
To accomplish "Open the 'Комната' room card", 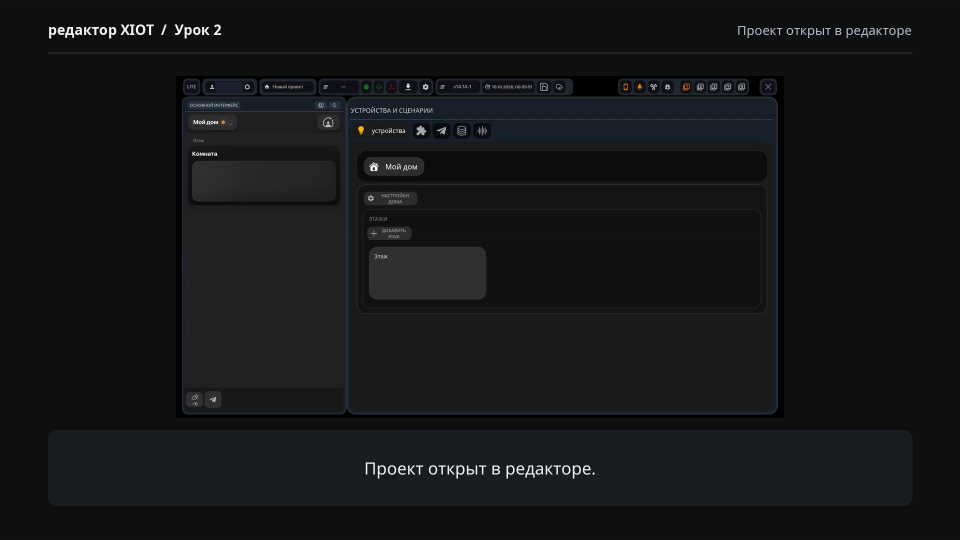I will [264, 175].
